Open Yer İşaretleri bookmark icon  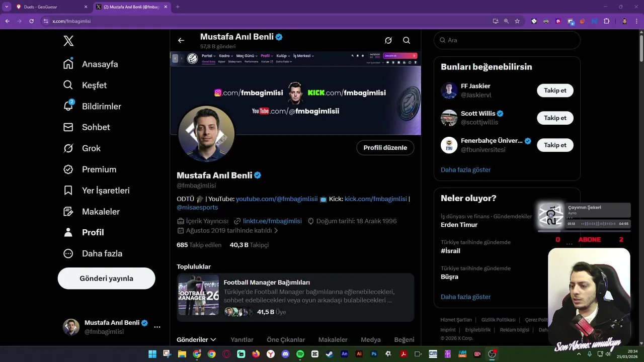tap(68, 191)
